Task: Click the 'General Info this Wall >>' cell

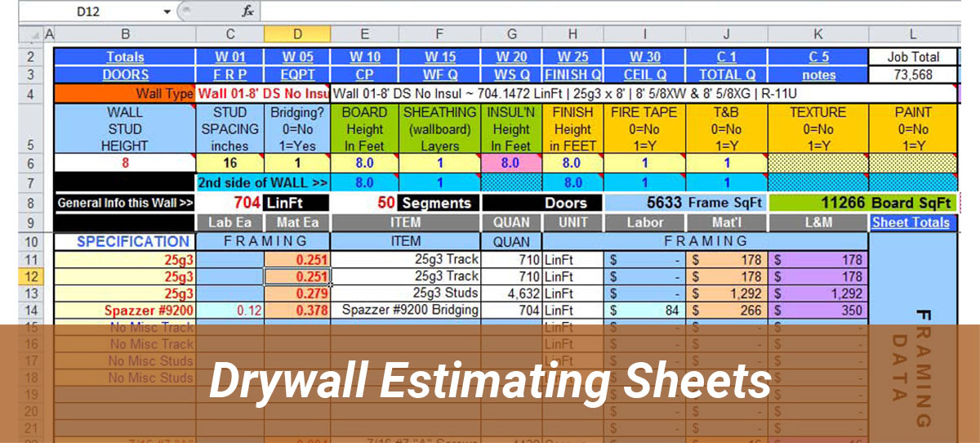Action: click(125, 203)
